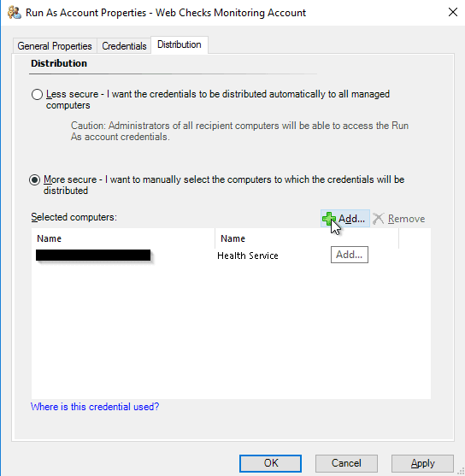Viewport: 465px width, 476px height.
Task: Click the green plus Add icon
Action: tap(328, 219)
